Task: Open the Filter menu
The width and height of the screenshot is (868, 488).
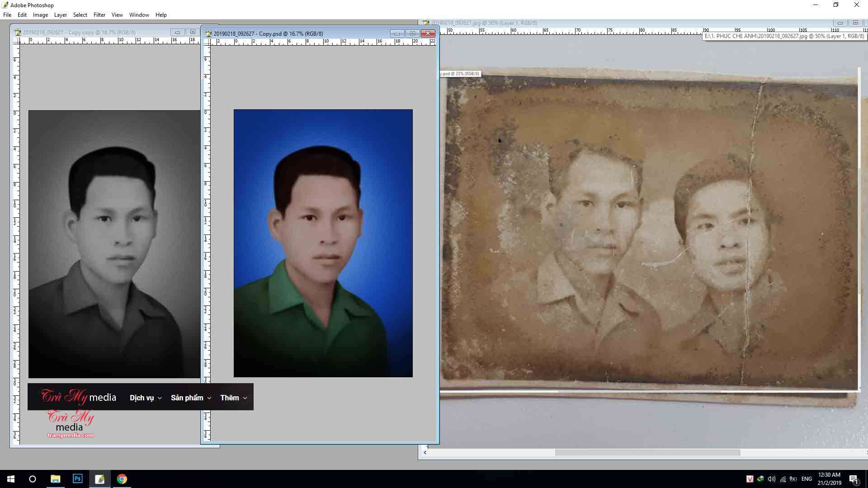Action: tap(99, 15)
